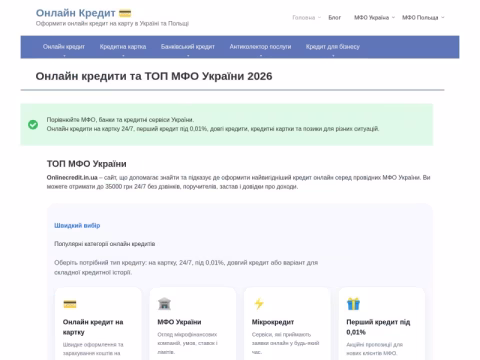Open the Перший кредит під 0,01% card title
Screen dimensions: 480x360
pyautogui.click(x=378, y=327)
